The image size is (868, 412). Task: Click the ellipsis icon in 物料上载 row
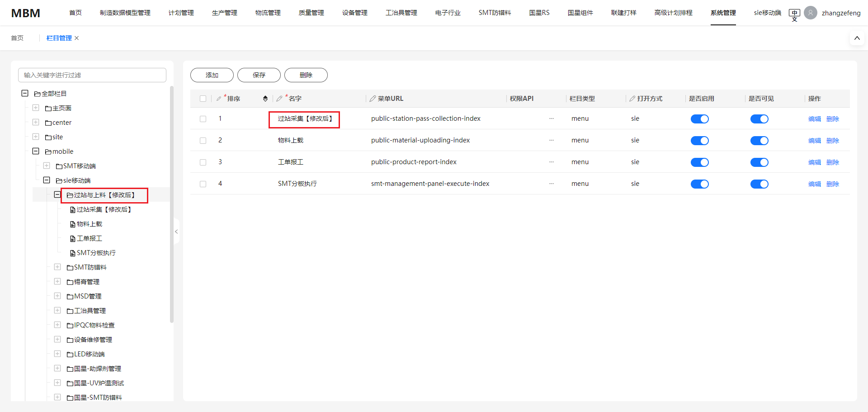552,140
